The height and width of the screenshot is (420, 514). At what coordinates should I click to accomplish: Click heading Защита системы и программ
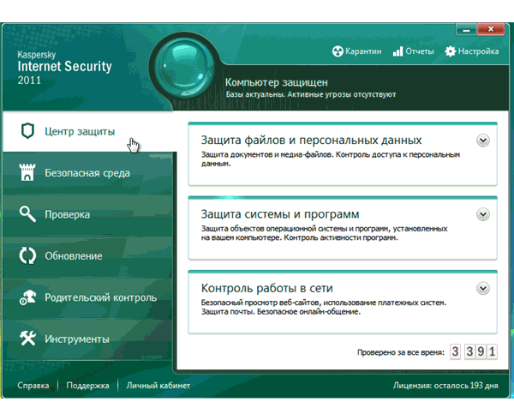click(280, 214)
